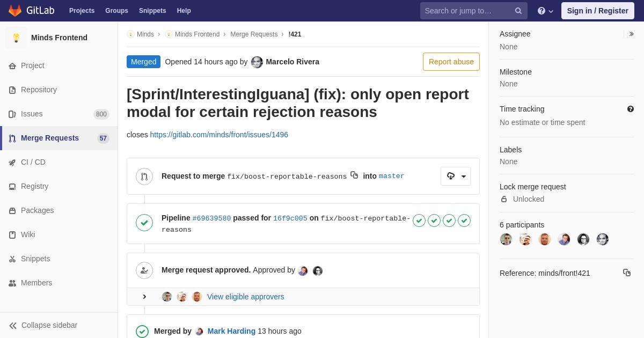Open the download dropdown button

click(x=456, y=176)
